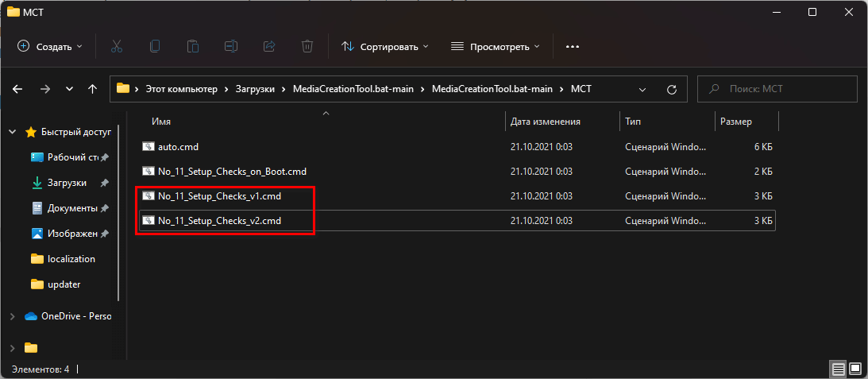This screenshot has height=379, width=868.
Task: Navigate to Загрузки in breadcrumb path
Action: pos(255,89)
